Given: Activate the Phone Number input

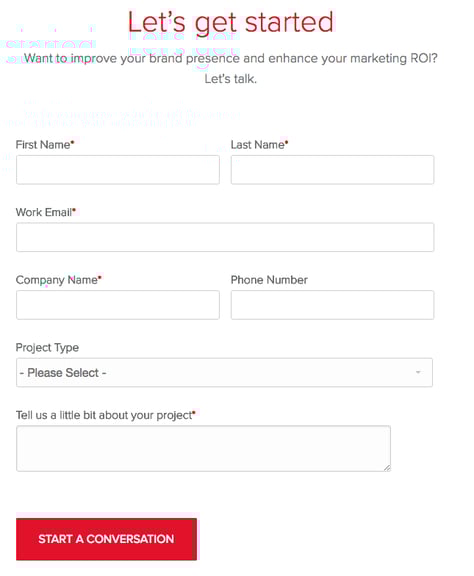Looking at the screenshot, I should pyautogui.click(x=332, y=305).
